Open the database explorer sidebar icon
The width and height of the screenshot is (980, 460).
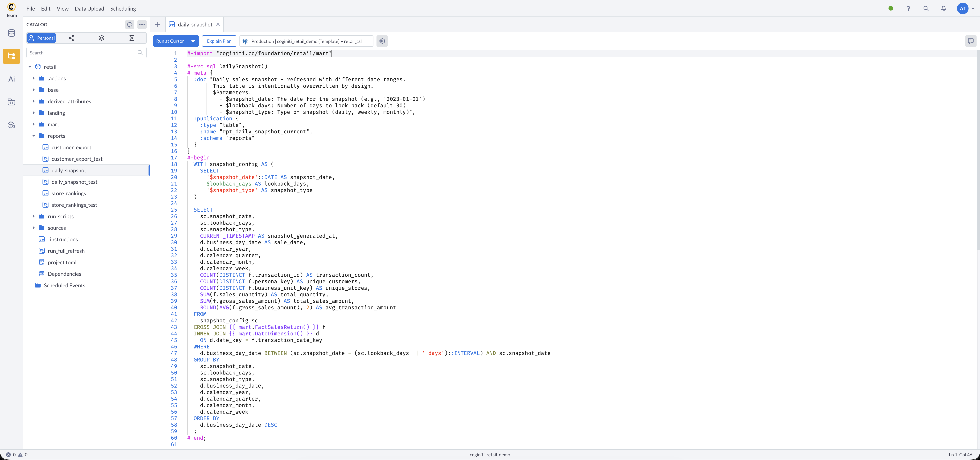tap(11, 33)
